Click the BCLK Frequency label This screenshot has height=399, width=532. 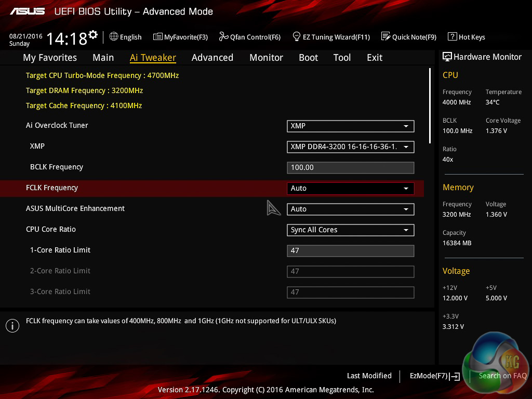click(x=56, y=167)
